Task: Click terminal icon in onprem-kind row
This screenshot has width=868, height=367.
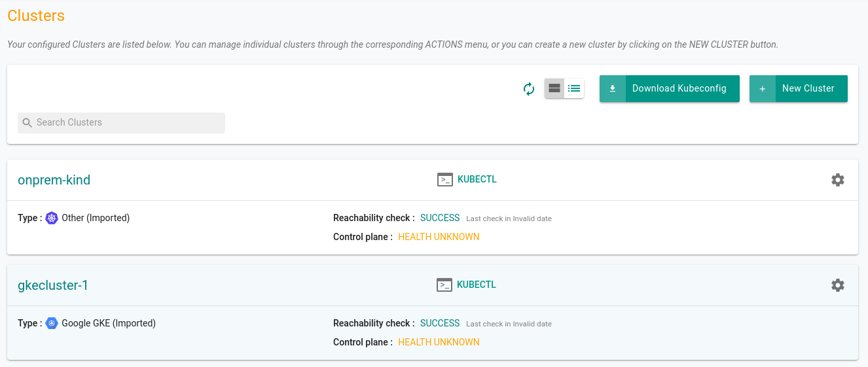Action: pyautogui.click(x=445, y=179)
